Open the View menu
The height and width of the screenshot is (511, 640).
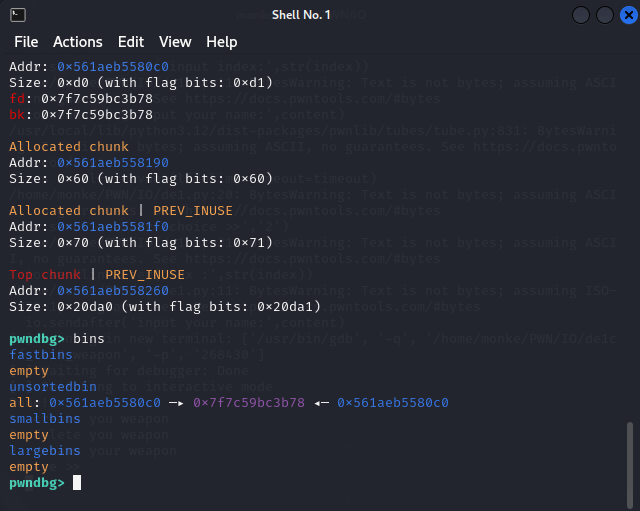tap(175, 42)
